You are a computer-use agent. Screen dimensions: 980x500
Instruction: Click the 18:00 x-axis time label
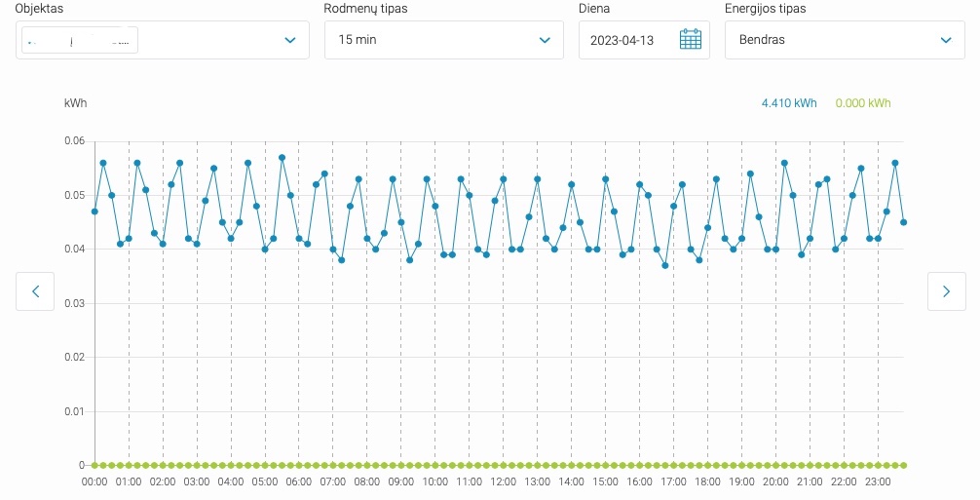point(707,481)
